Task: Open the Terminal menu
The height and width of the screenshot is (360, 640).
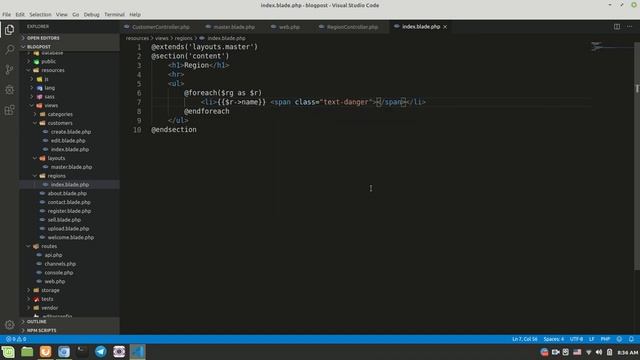Action: (x=114, y=14)
